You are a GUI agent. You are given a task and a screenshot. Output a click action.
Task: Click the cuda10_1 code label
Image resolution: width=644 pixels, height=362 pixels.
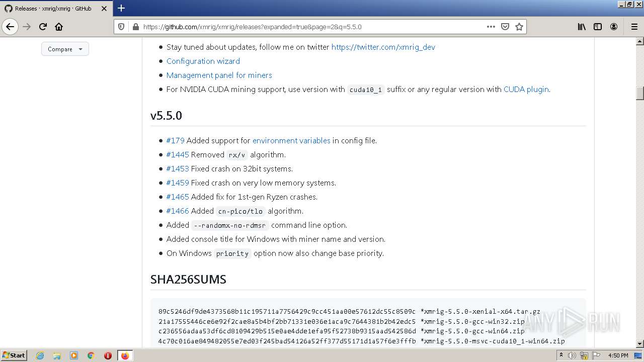366,89
